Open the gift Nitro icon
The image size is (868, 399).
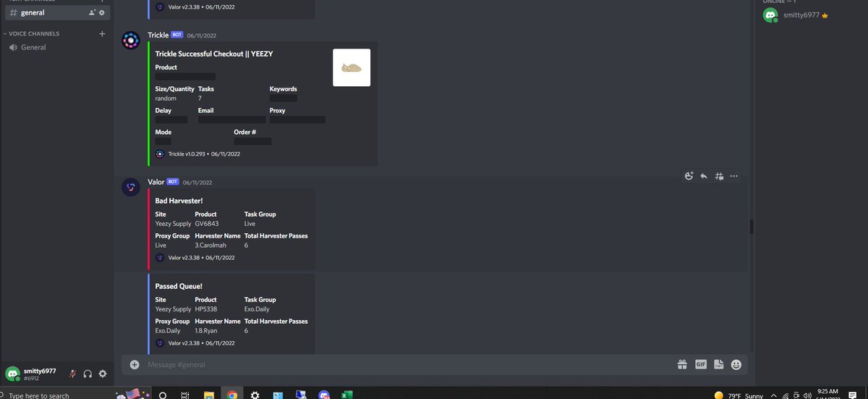click(x=681, y=365)
